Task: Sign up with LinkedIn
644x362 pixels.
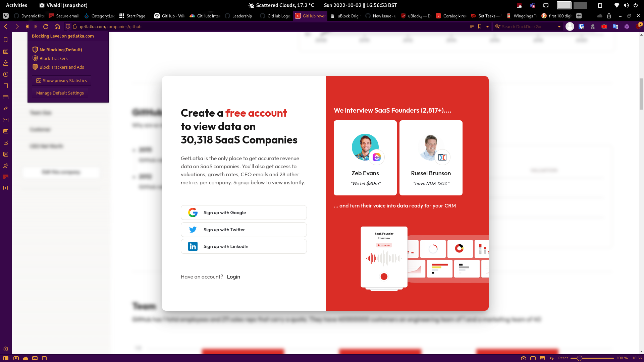Action: 244,246
